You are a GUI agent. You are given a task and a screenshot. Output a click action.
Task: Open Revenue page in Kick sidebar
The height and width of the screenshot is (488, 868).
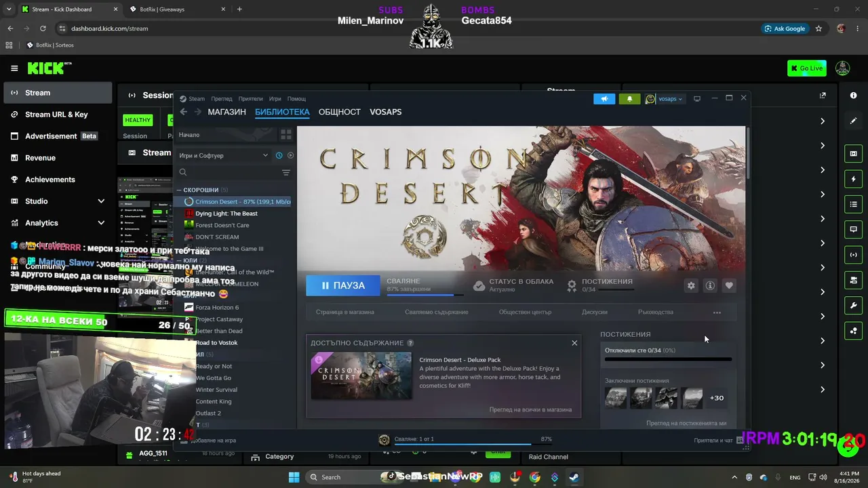click(57, 158)
